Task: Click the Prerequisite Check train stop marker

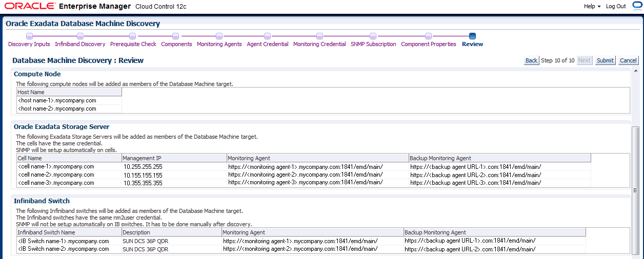Action: (x=132, y=36)
